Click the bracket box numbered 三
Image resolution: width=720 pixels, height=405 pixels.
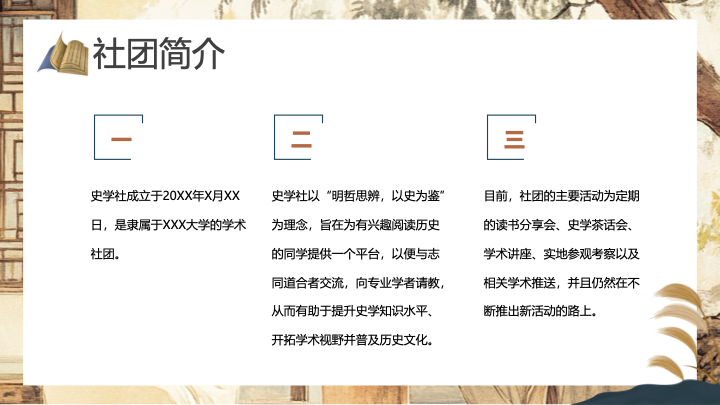pyautogui.click(x=512, y=137)
